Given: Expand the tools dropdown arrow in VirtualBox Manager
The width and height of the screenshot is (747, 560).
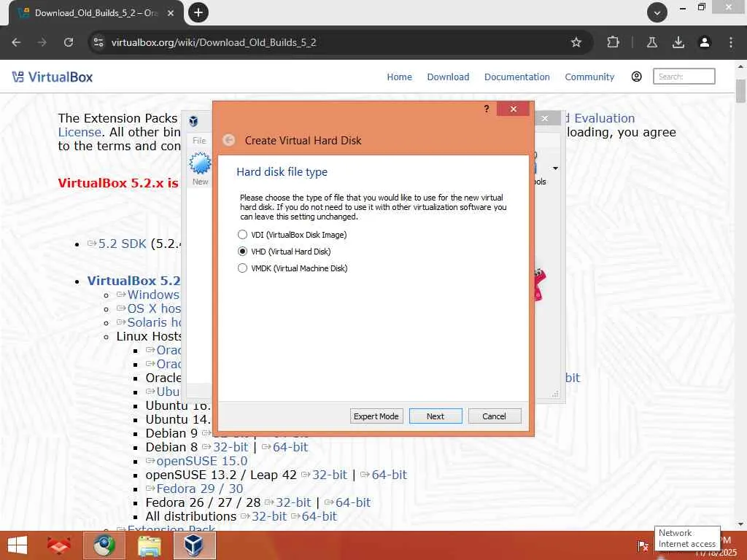Looking at the screenshot, I should [x=555, y=168].
